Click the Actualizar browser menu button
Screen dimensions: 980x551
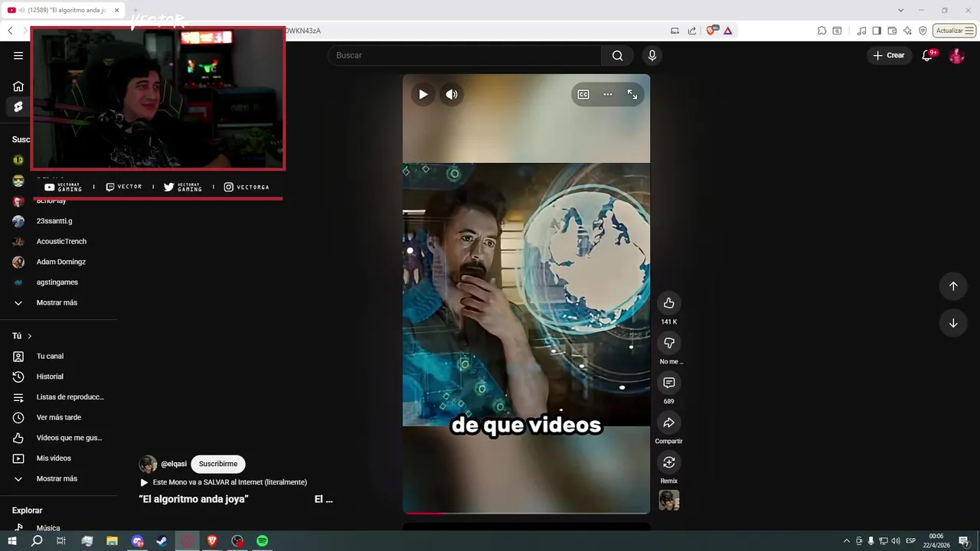click(x=954, y=31)
